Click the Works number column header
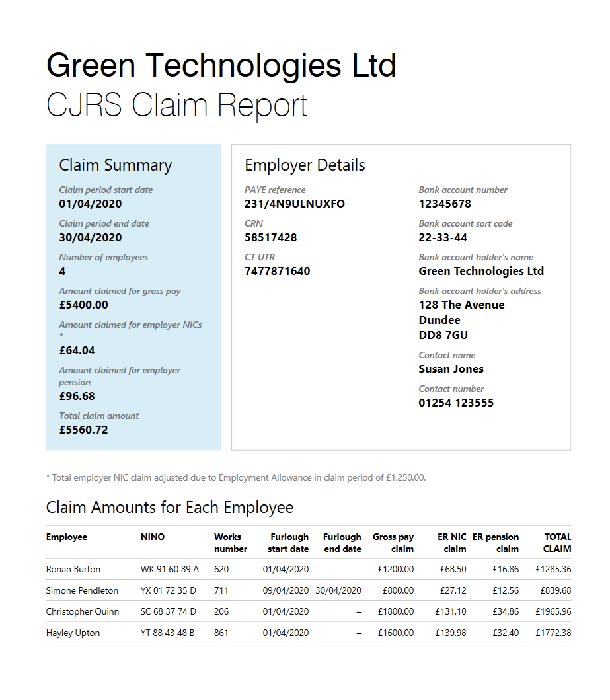Viewport: 610px width, 700px height. click(x=231, y=543)
